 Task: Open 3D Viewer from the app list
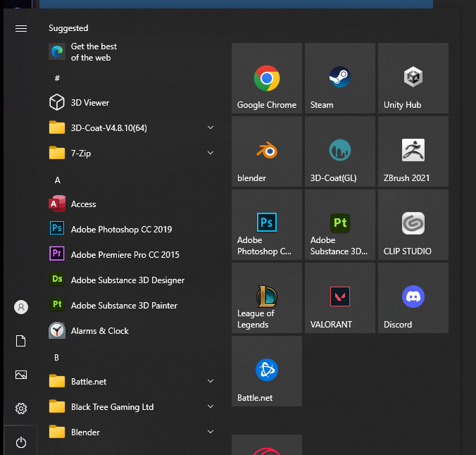pyautogui.click(x=132, y=102)
